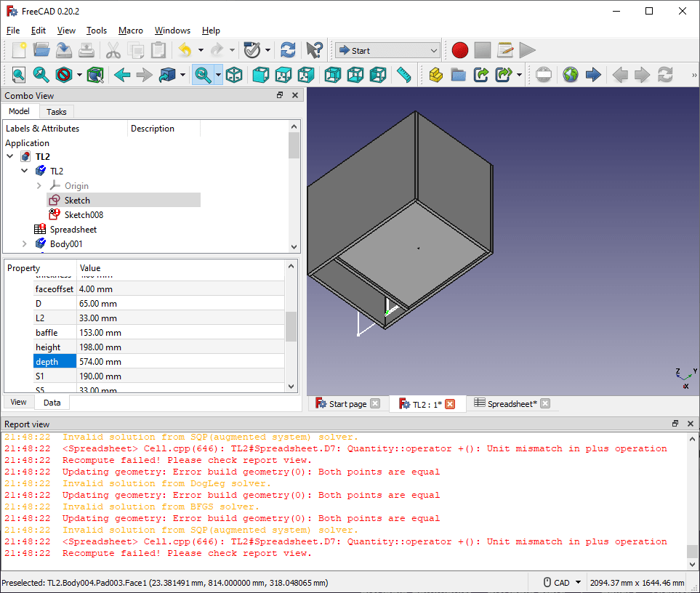This screenshot has width=700, height=593.
Task: Collapse the TL2 document tree node
Action: click(x=10, y=157)
